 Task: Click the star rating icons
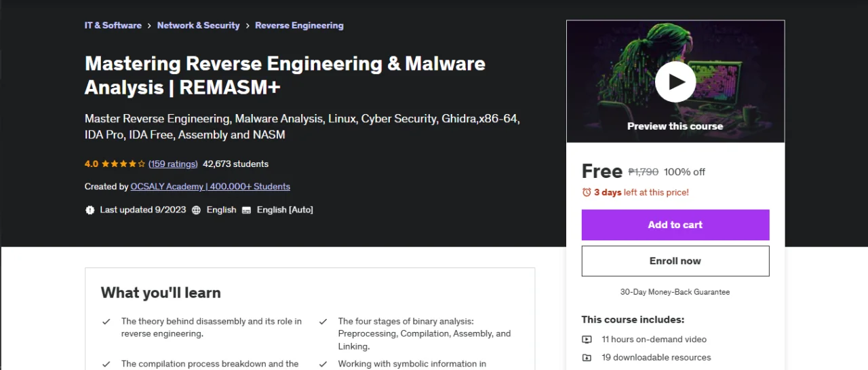tap(123, 164)
